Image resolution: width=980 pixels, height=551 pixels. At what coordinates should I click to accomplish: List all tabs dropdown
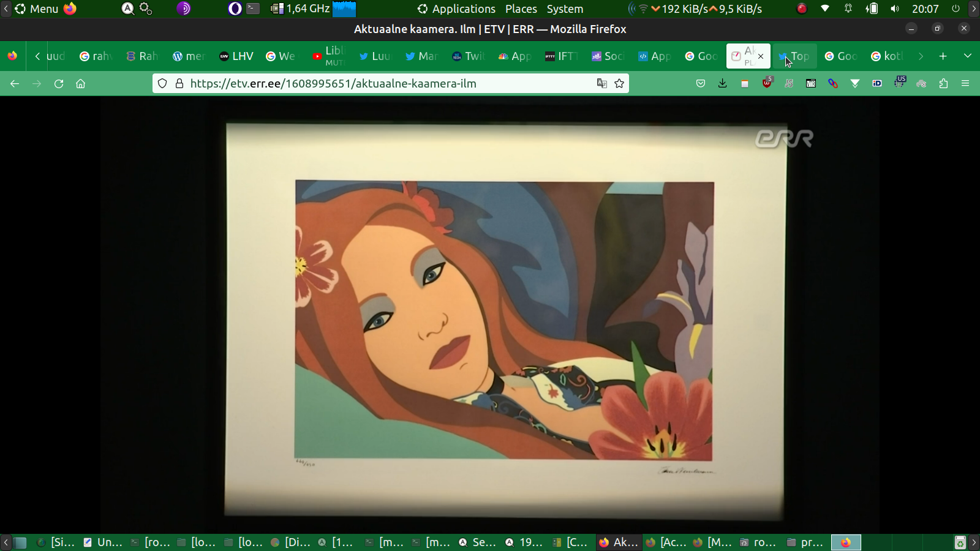pos(968,56)
